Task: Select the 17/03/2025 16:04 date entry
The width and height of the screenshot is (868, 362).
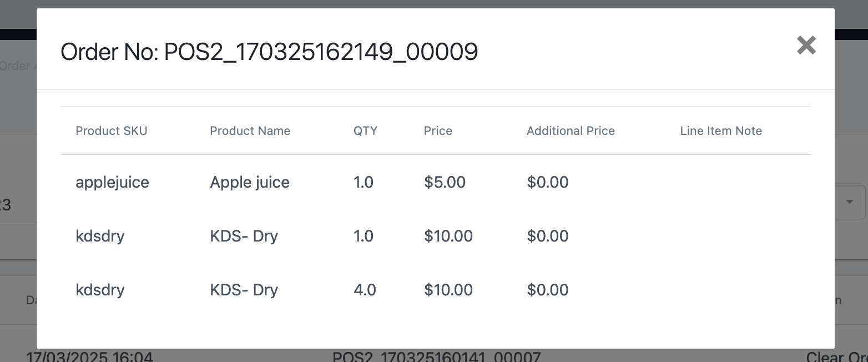Action: click(89, 356)
